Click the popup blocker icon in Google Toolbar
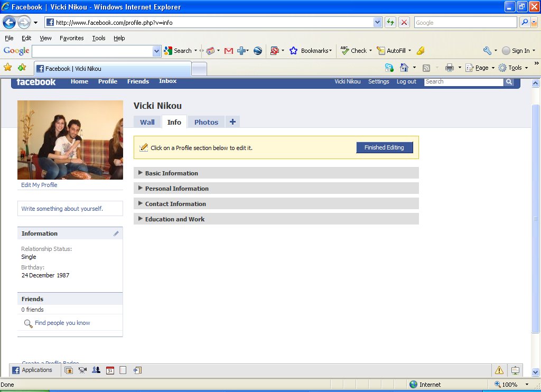This screenshot has width=541, height=392. (274, 51)
